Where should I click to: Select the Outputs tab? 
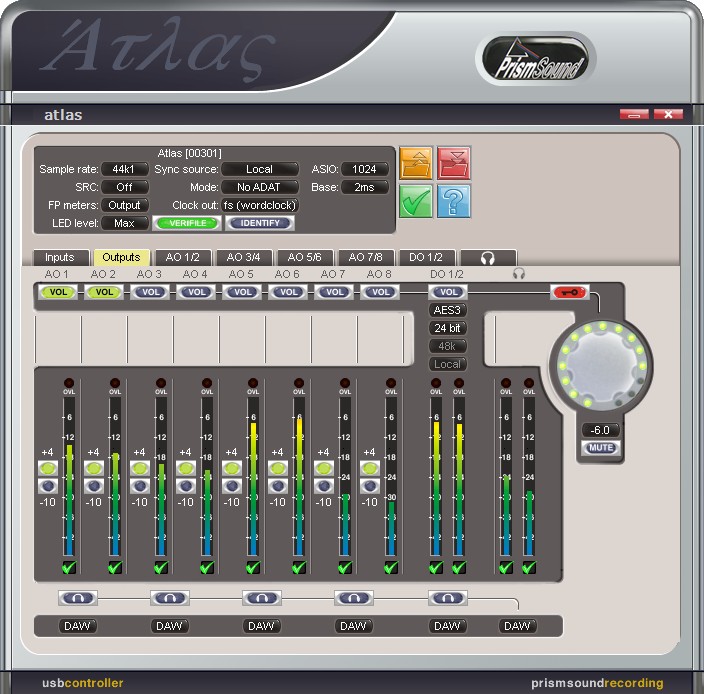tap(121, 258)
